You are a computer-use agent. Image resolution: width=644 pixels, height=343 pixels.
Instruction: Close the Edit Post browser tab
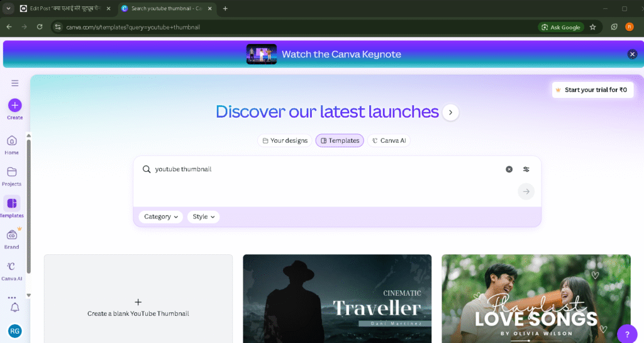tap(108, 9)
